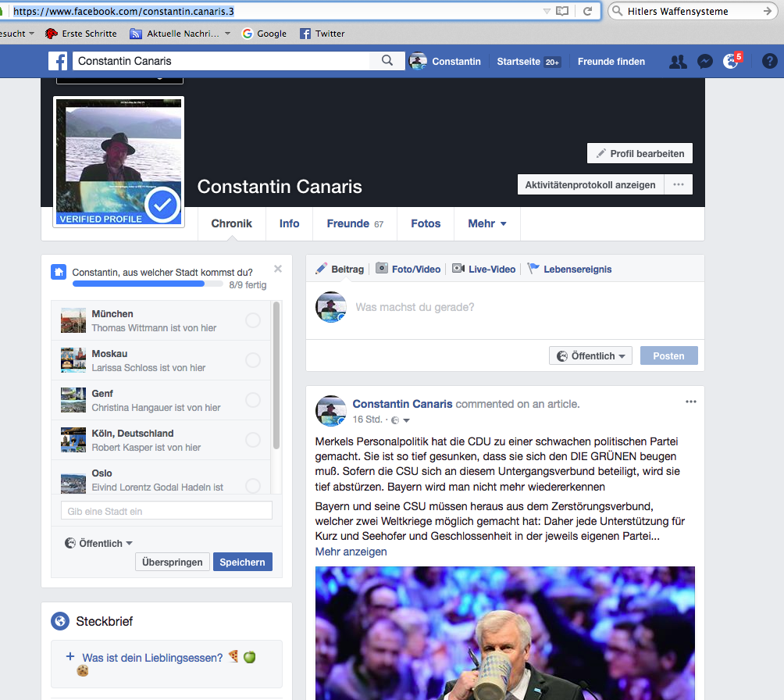Click the search magnifier in Facebook bar
The width and height of the screenshot is (784, 700).
[x=387, y=60]
